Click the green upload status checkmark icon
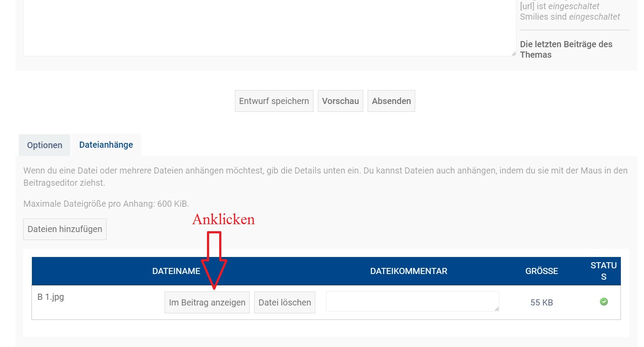Screen dimensions: 644x347 pos(604,302)
